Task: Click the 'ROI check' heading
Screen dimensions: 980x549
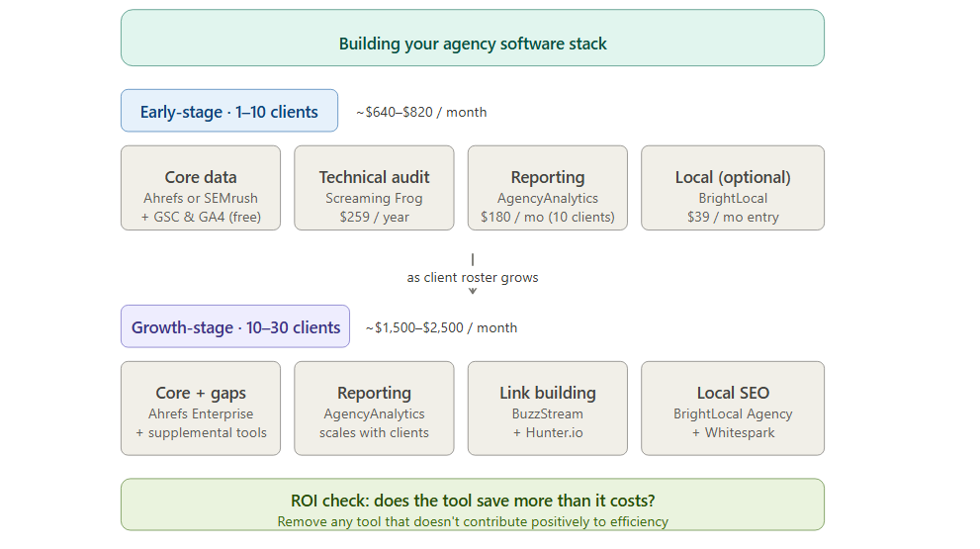Action: [473, 501]
